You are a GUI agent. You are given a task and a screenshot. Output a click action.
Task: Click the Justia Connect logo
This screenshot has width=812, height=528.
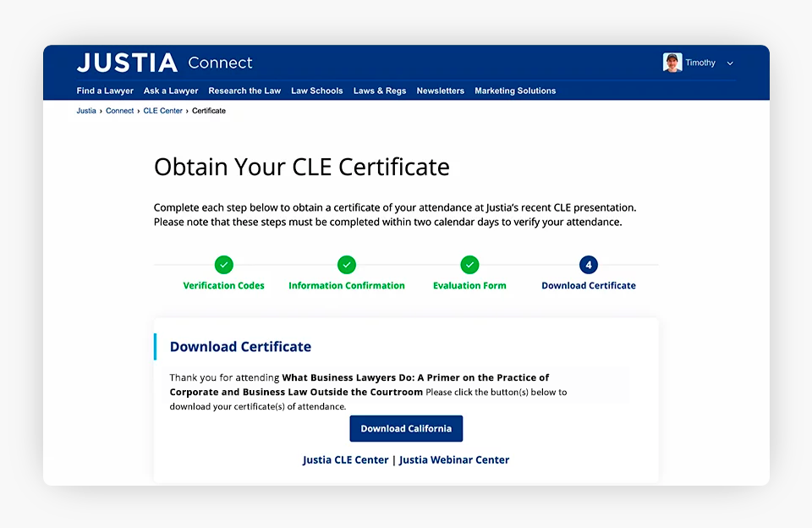[x=164, y=63]
